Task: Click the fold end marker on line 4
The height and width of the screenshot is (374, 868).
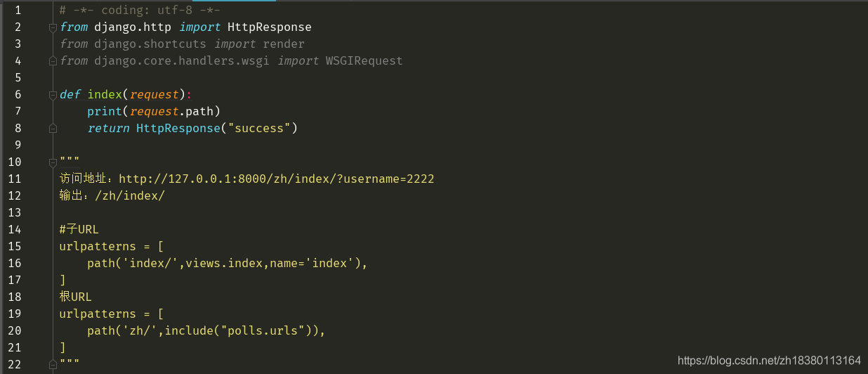Action: pos(53,61)
